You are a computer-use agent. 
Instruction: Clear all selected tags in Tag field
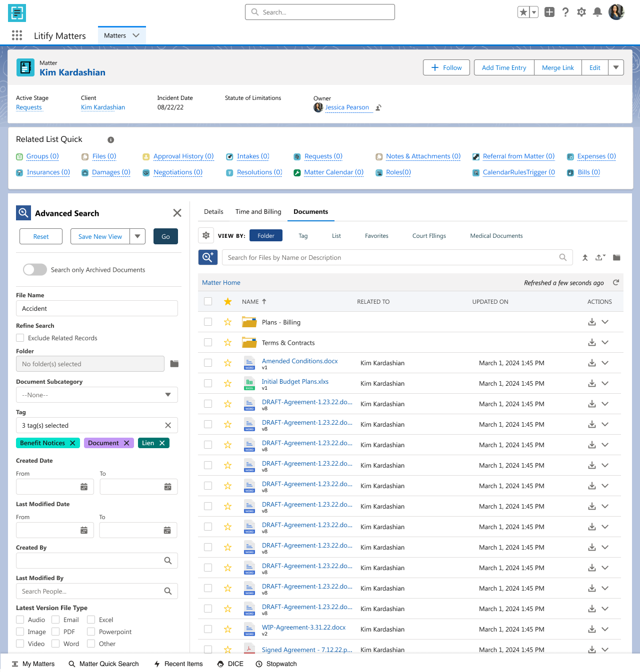click(168, 425)
